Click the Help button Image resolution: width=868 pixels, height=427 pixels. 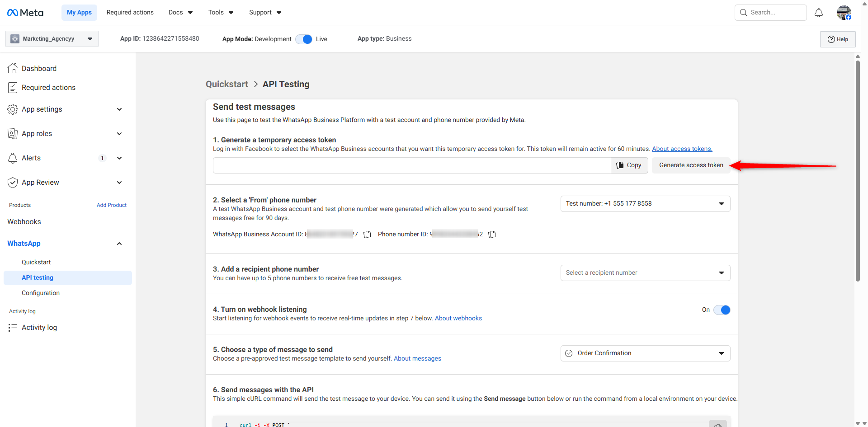tap(838, 39)
